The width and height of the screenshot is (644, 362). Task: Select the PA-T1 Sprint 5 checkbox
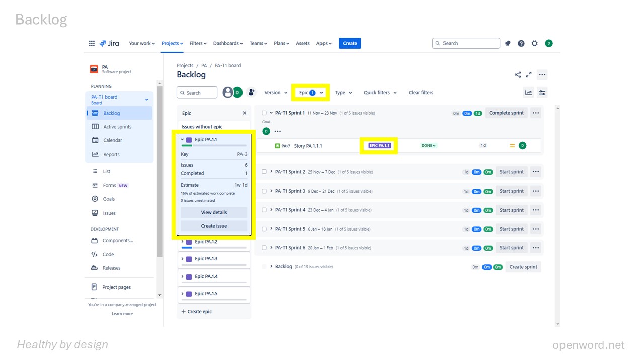[x=264, y=229]
